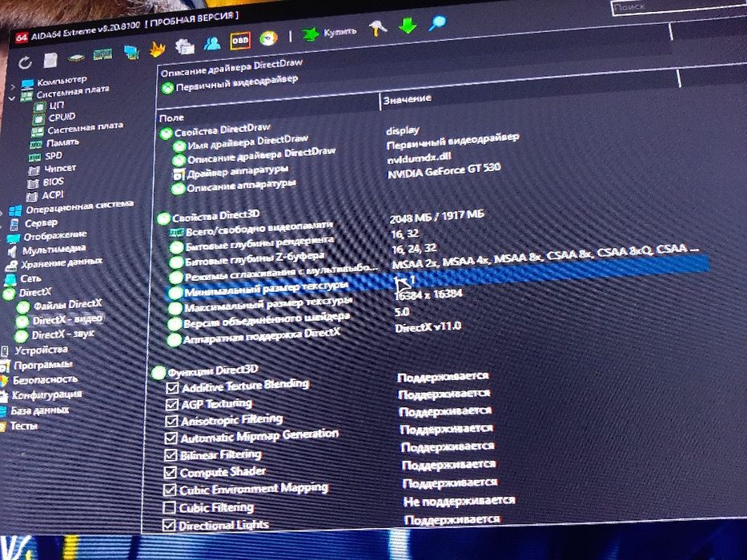Click the Automatic Mipmap Generation checkbox
The width and height of the screenshot is (747, 560).
171,438
